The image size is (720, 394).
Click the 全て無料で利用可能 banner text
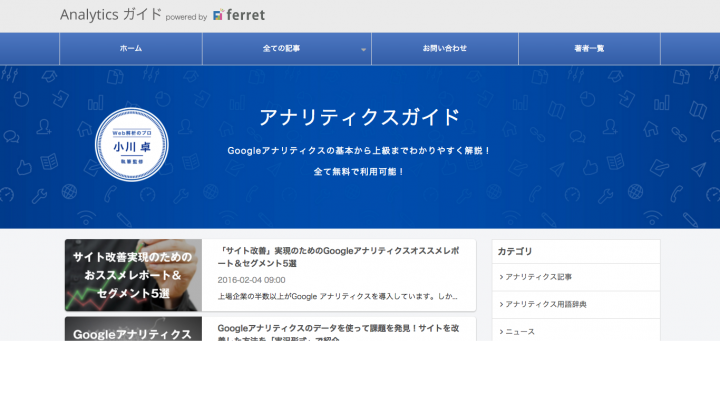coord(359,172)
